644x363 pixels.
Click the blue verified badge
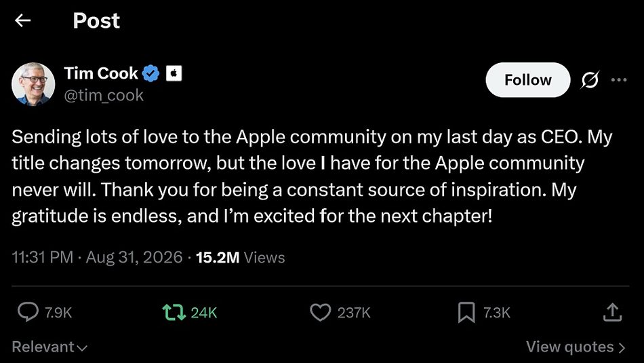point(150,73)
